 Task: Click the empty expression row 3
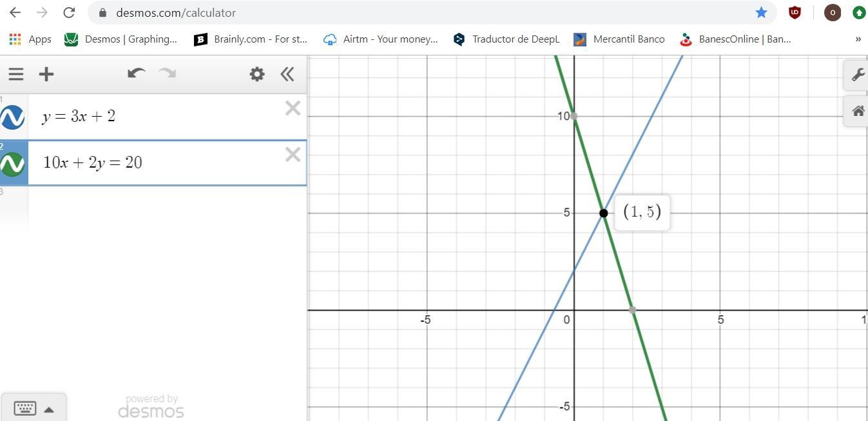pos(153,206)
